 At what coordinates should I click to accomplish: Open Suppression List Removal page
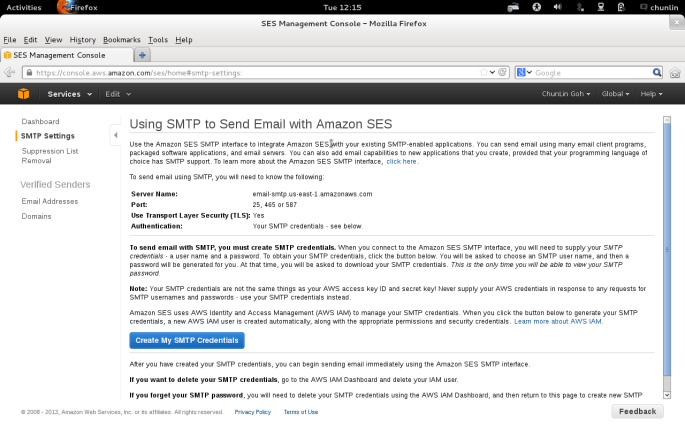50,156
